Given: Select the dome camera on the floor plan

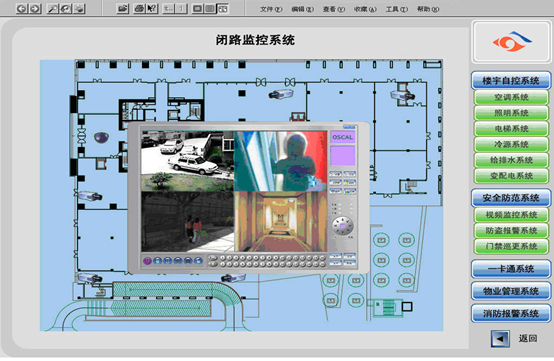Looking at the screenshot, I should pos(101,137).
